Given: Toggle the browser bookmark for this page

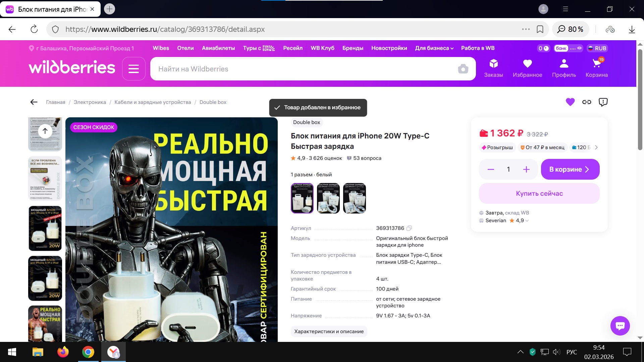Looking at the screenshot, I should 540,29.
